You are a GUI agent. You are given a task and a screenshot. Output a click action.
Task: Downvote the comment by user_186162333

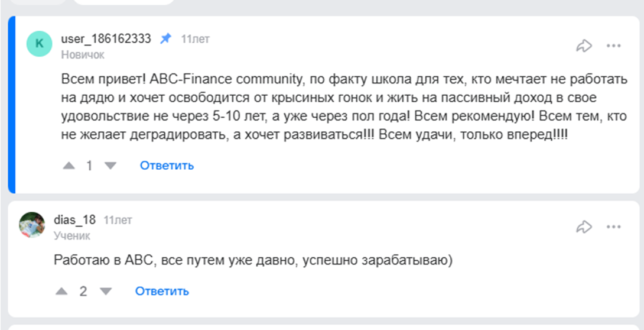[x=110, y=166]
